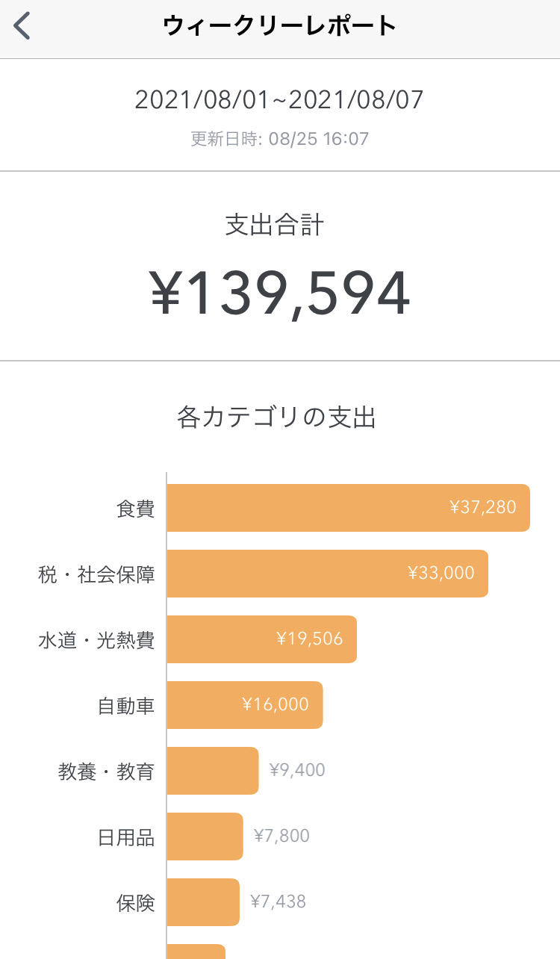Select the 日用品 expense bar
560x959 pixels.
pos(205,837)
